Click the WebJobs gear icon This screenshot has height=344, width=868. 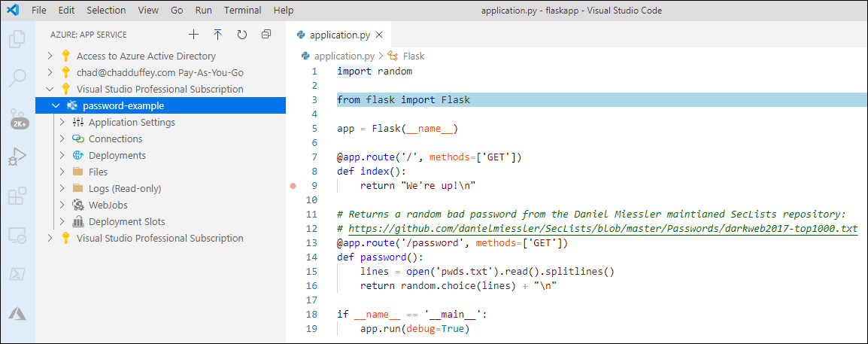coord(78,205)
